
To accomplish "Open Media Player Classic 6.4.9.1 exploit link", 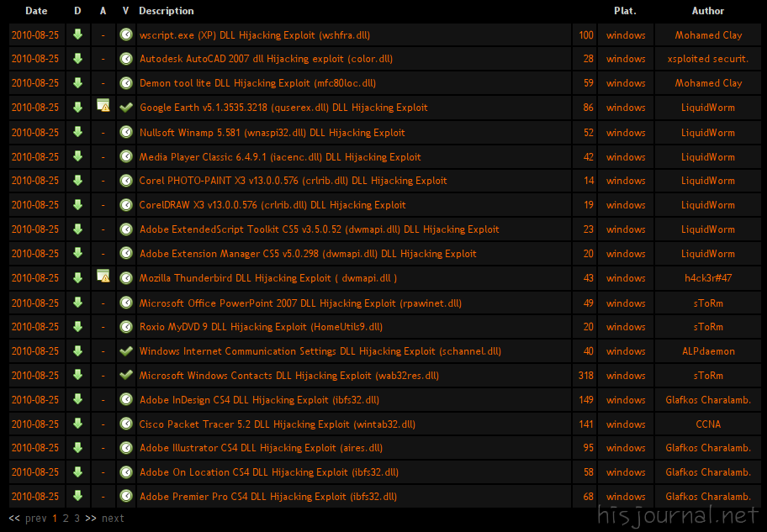I will 280,157.
